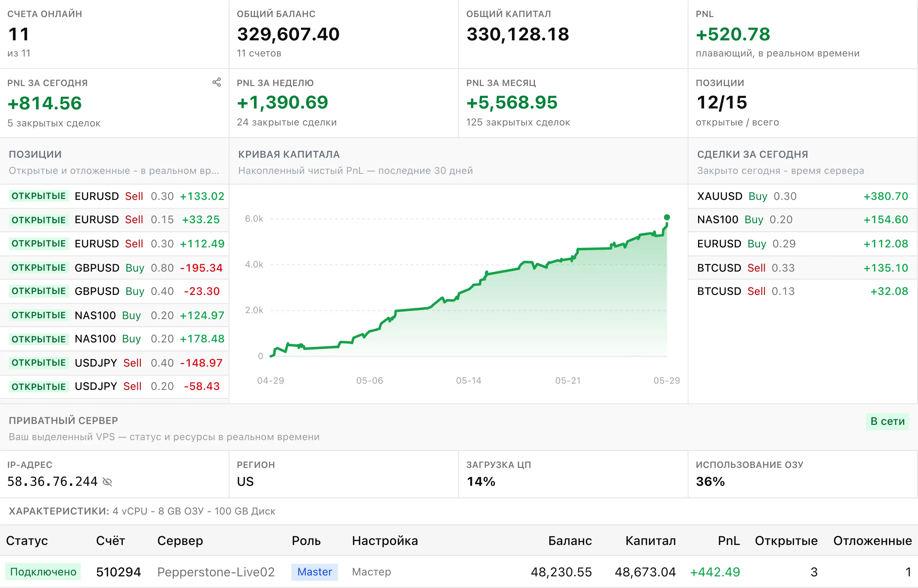Select the USDJPY Sell 0.40 position
This screenshot has height=588, width=918.
pyautogui.click(x=114, y=363)
